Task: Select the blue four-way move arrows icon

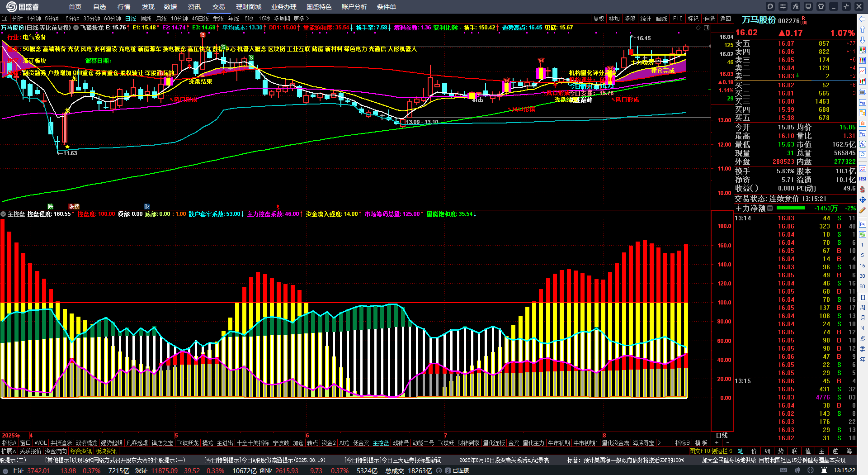Action: pos(863,199)
